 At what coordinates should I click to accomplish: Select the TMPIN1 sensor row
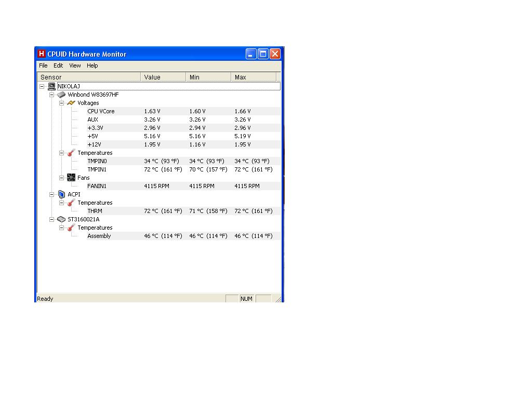click(x=183, y=169)
